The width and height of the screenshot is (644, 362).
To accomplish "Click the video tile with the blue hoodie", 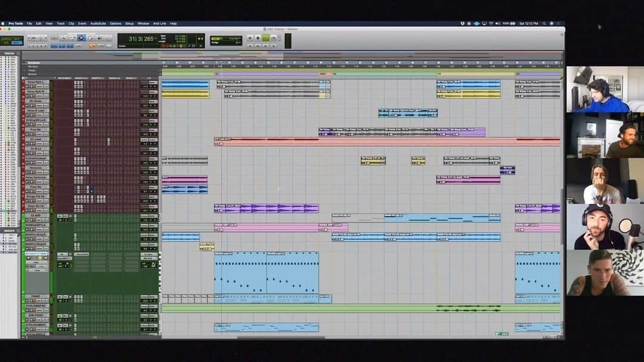I will [605, 89].
